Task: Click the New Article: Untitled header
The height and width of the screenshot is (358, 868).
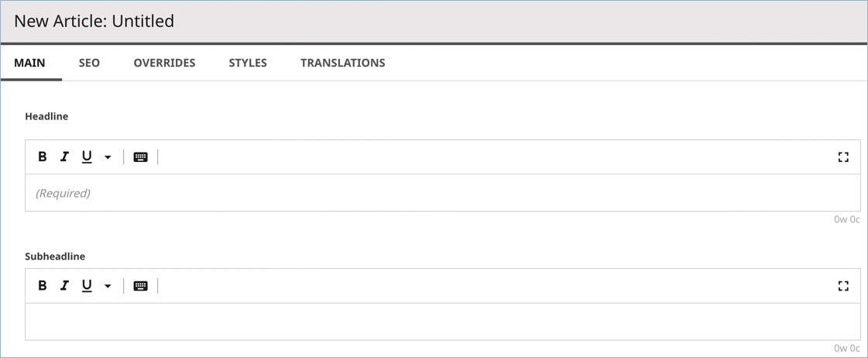Action: pyautogui.click(x=94, y=21)
